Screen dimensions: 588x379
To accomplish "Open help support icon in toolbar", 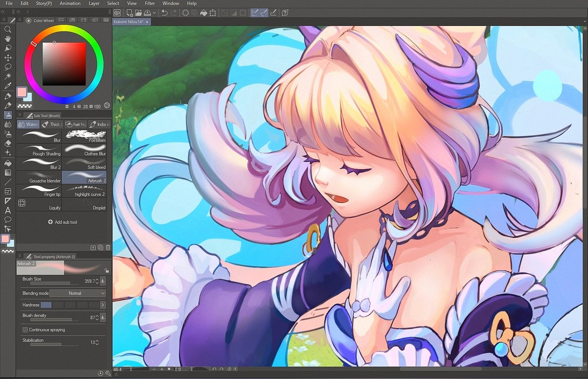I will (285, 12).
